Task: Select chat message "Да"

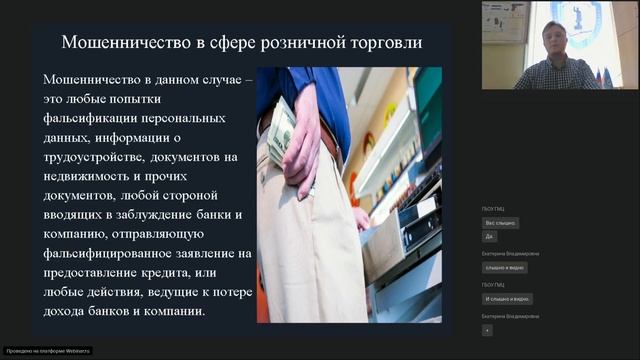Action: [x=489, y=236]
